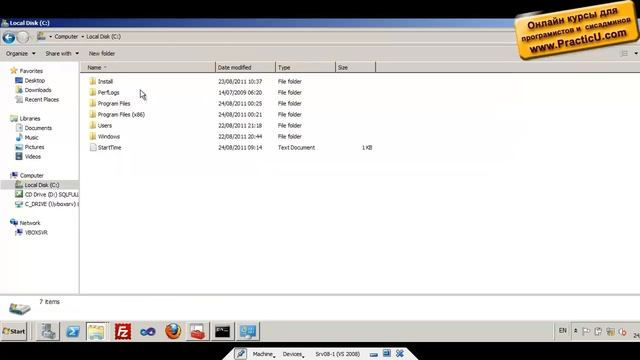
Task: Open the Pictures library
Action: (30, 147)
